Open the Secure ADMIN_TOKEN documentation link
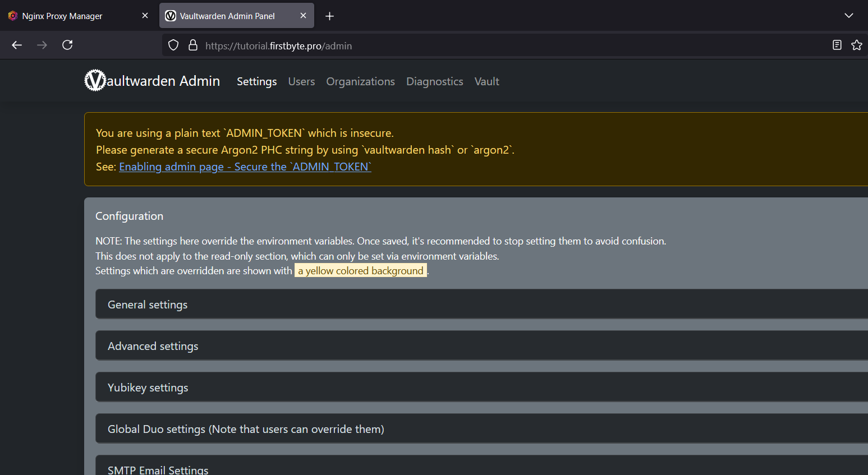 coord(245,167)
